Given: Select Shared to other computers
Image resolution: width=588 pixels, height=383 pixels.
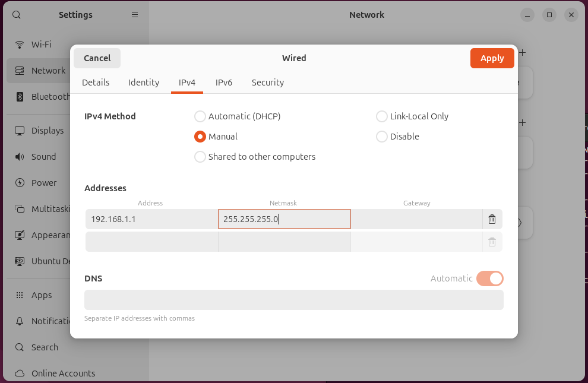Looking at the screenshot, I should coord(200,157).
